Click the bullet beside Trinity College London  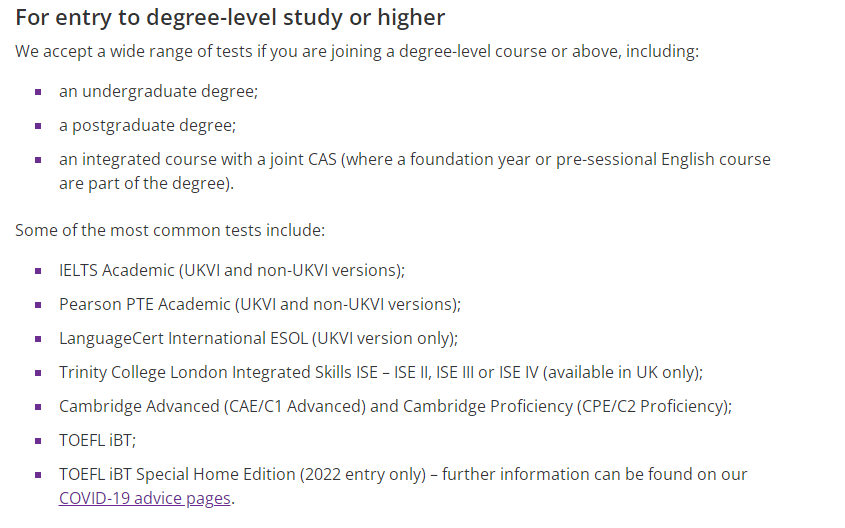[x=38, y=373]
